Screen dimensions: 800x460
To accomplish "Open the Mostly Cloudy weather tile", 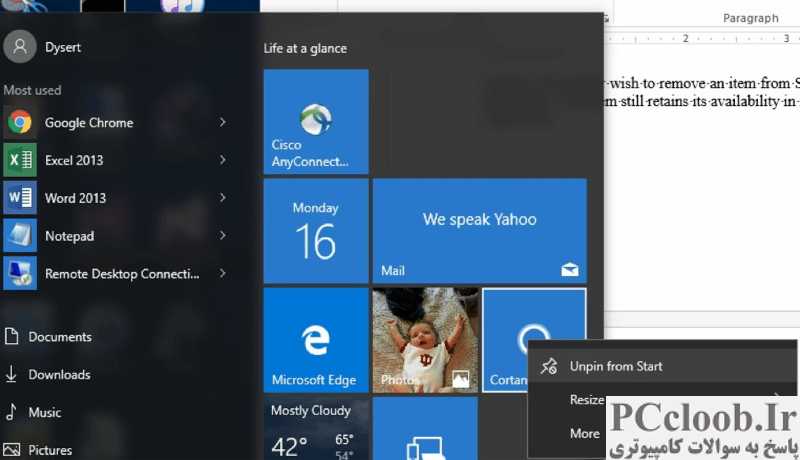I will coord(316,428).
